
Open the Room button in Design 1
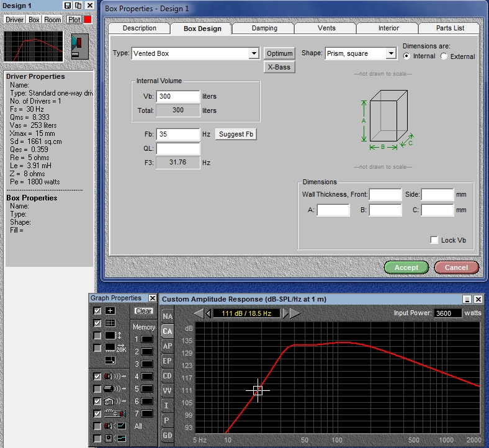coord(52,20)
